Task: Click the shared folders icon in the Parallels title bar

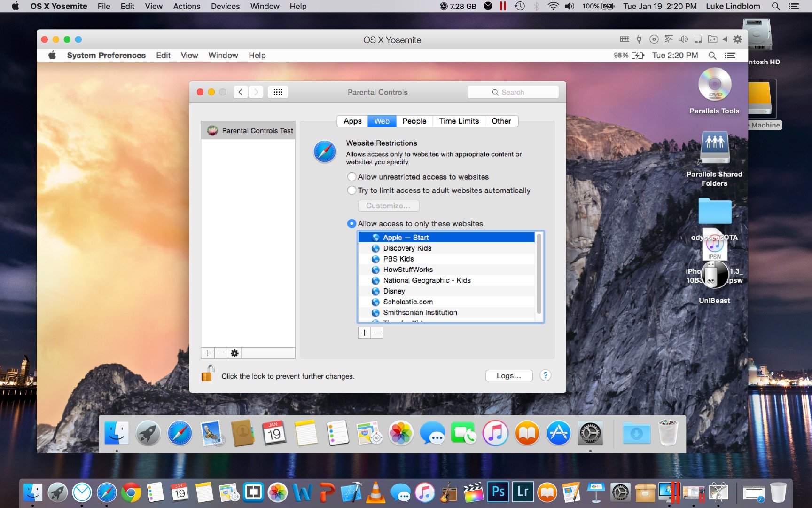Action: pyautogui.click(x=713, y=40)
